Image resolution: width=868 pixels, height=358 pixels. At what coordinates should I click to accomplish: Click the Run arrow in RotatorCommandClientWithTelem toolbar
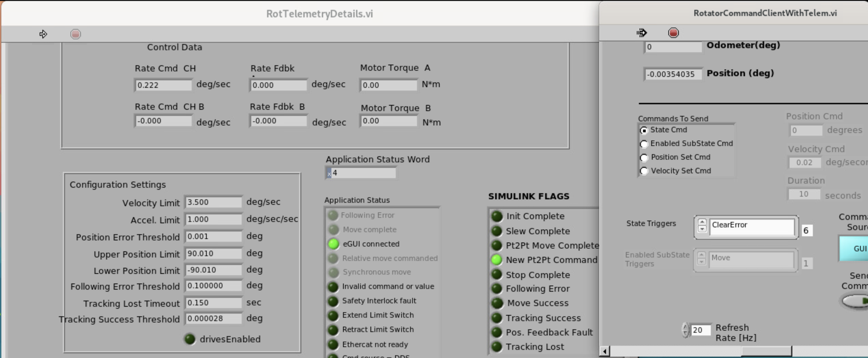click(x=641, y=33)
